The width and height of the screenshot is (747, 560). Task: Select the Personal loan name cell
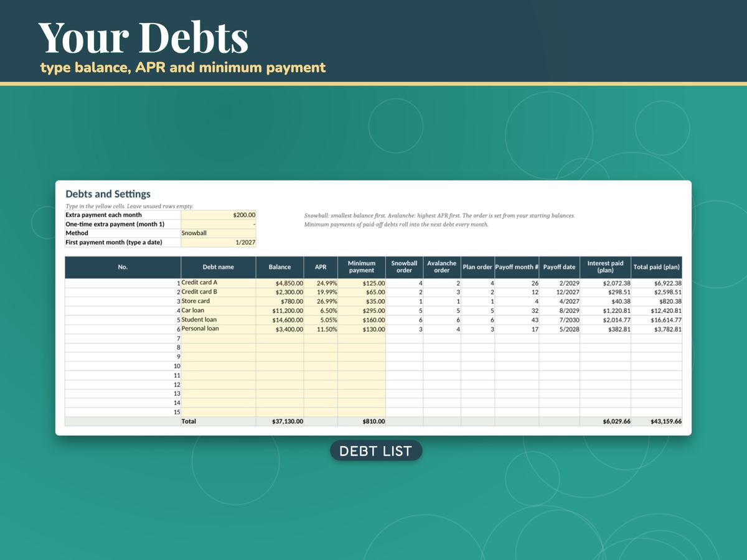click(218, 329)
